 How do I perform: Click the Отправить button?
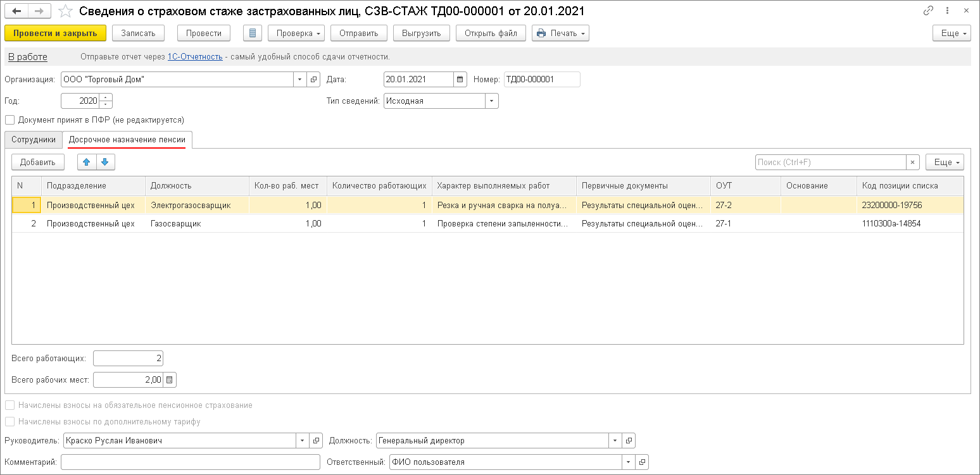click(358, 33)
